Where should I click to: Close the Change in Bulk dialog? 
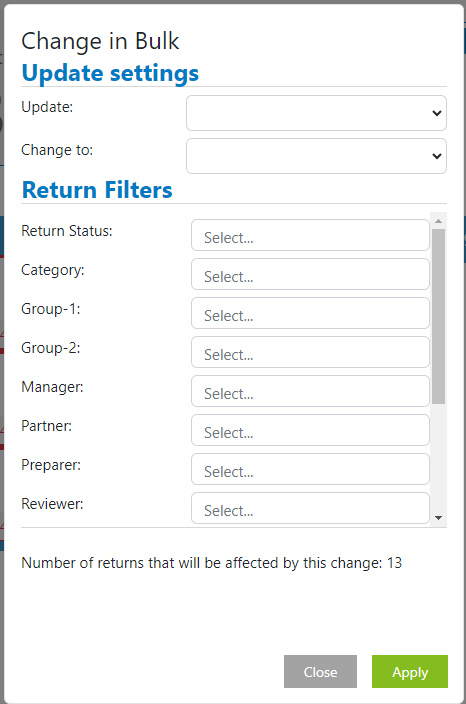pos(320,672)
